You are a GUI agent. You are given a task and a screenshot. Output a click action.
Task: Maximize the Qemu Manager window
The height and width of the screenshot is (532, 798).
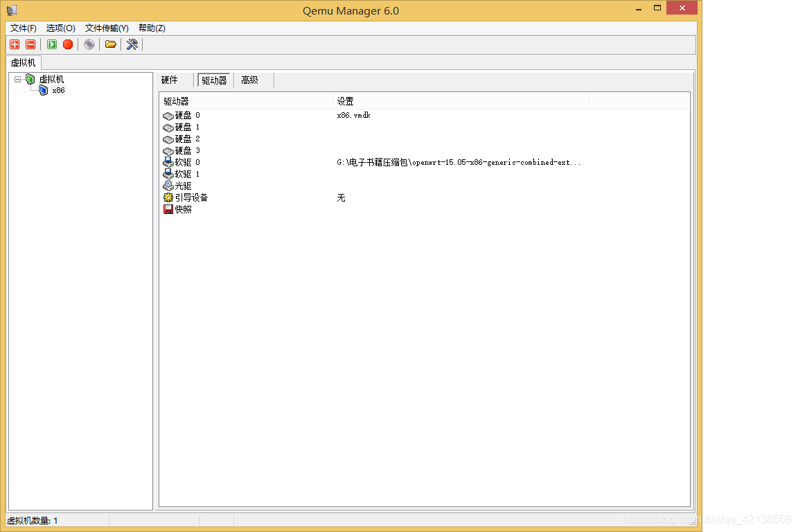click(657, 8)
